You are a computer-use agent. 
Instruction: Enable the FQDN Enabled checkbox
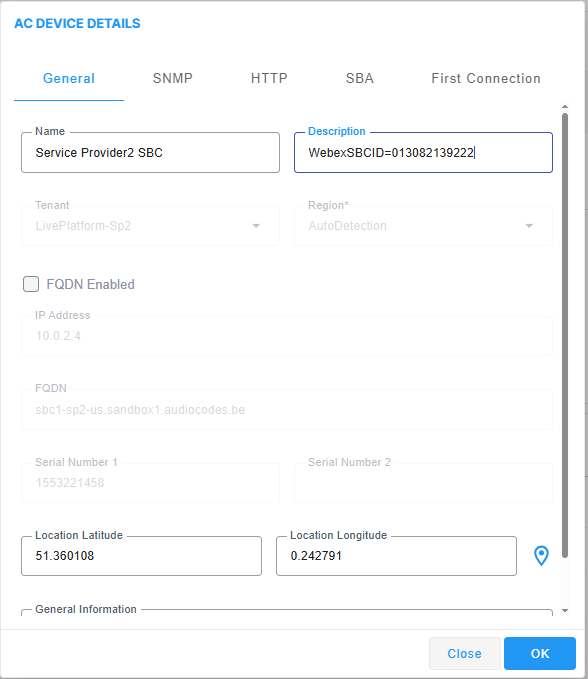[x=31, y=284]
